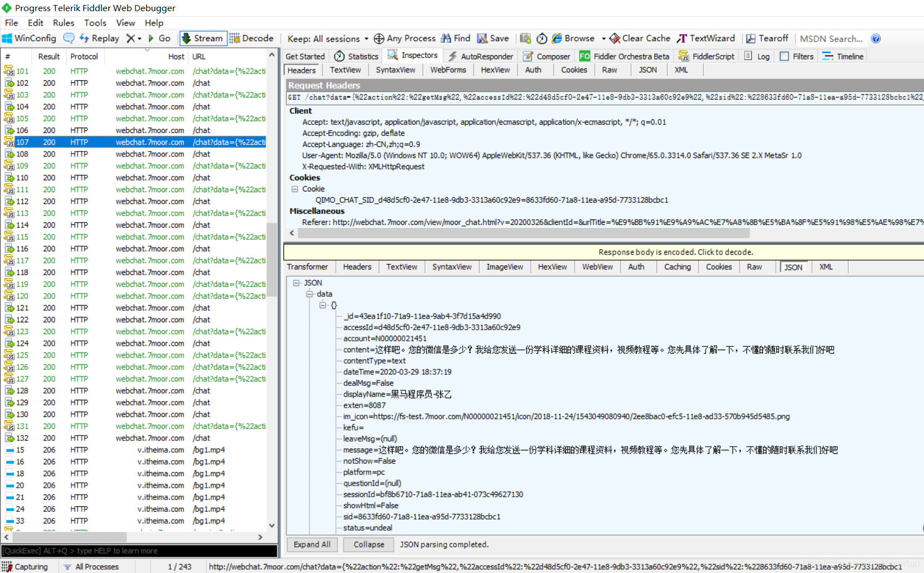Select request HexView tab
Screen dimensions: 924x573
pos(495,70)
